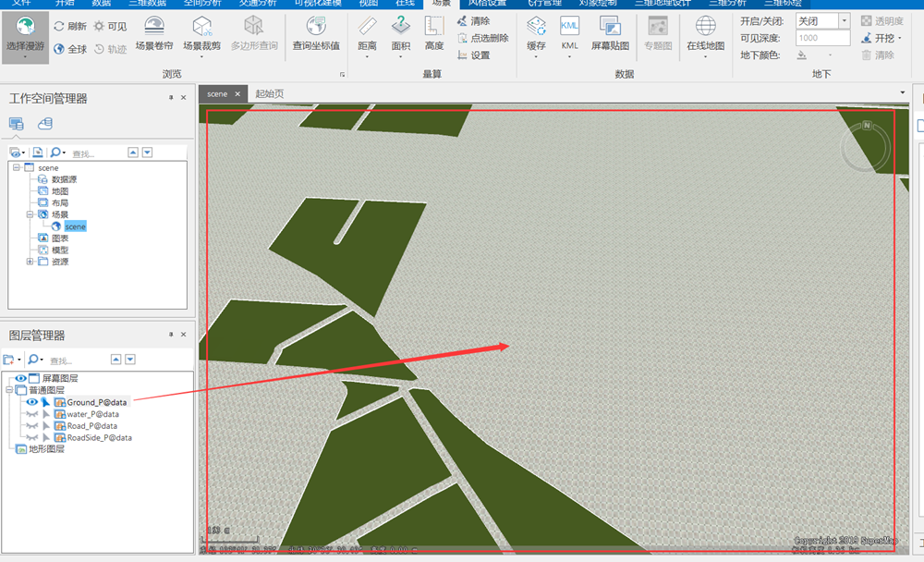Screen dimensions: 924x562
Task: Select the 选择漫游 navigation tool
Action: click(x=25, y=34)
